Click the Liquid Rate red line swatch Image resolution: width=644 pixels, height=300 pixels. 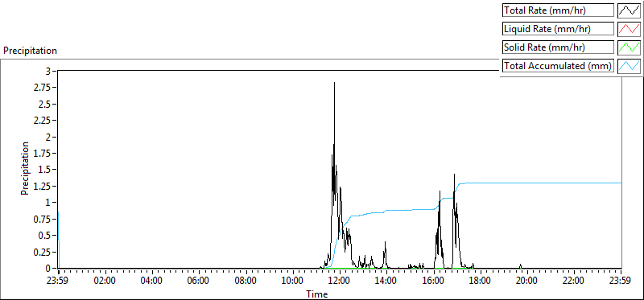[x=629, y=29]
